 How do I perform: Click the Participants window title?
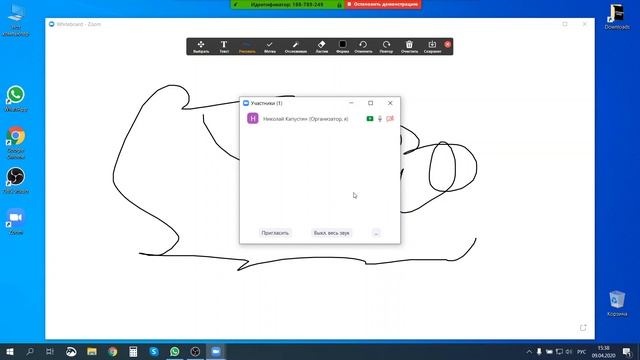[x=266, y=103]
